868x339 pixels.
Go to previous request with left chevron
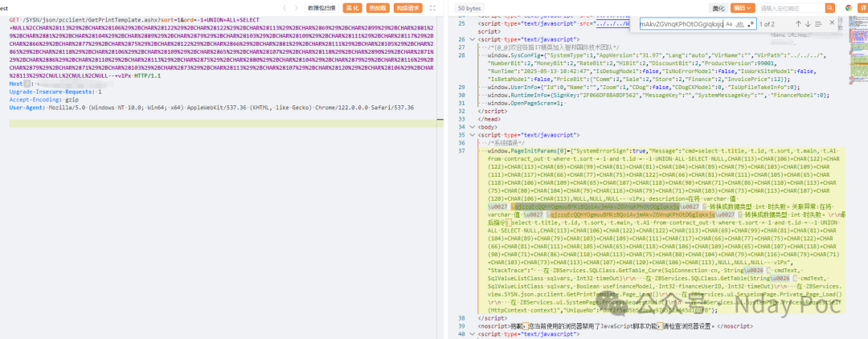click(285, 8)
